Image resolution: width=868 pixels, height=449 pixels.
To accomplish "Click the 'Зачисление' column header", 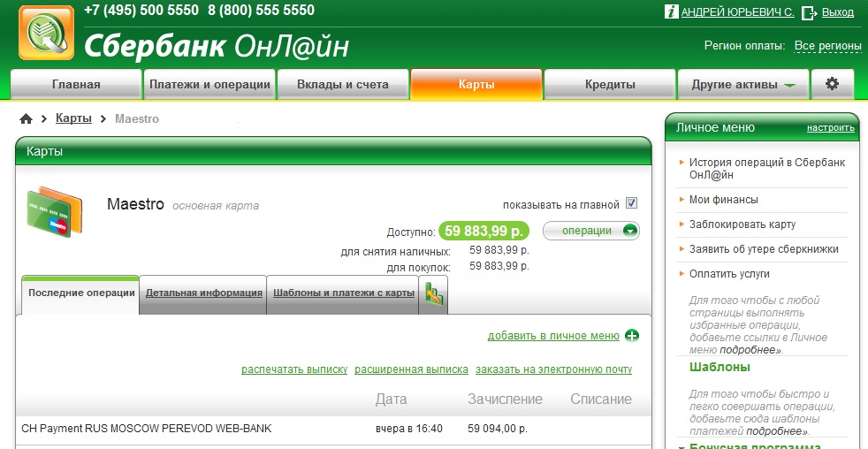I will click(x=506, y=400).
